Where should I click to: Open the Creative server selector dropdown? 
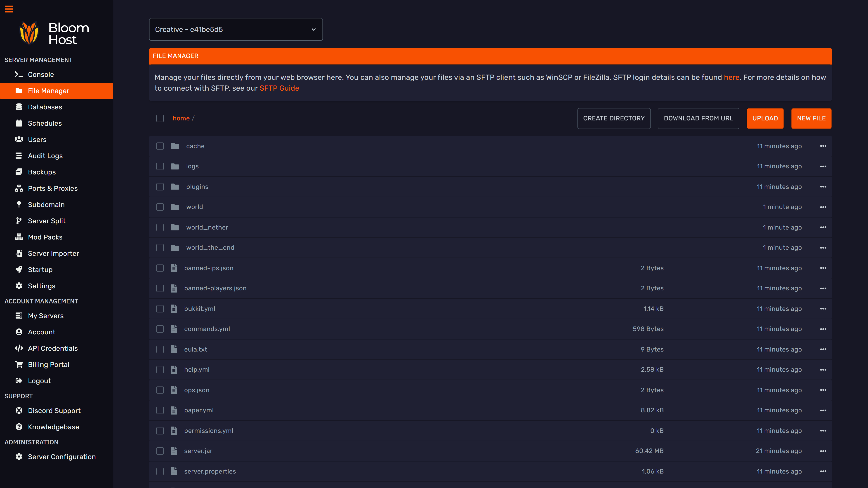pyautogui.click(x=236, y=29)
